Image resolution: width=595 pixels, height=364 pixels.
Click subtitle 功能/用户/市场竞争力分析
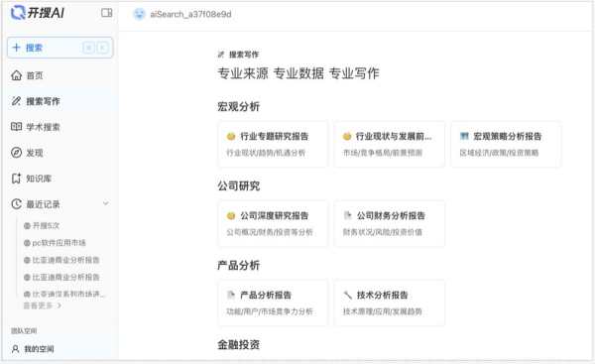tap(270, 311)
